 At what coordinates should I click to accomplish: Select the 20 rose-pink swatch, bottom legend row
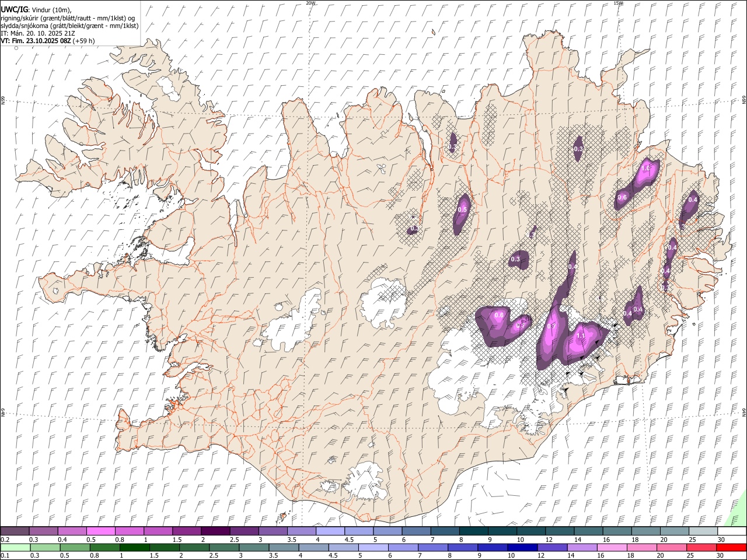[671, 547]
